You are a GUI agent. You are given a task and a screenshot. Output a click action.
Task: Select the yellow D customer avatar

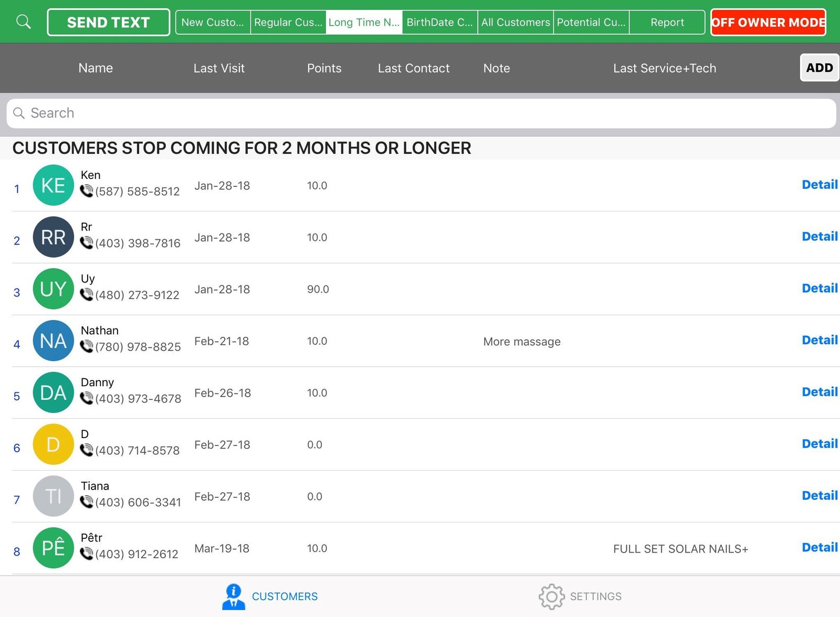click(x=53, y=444)
